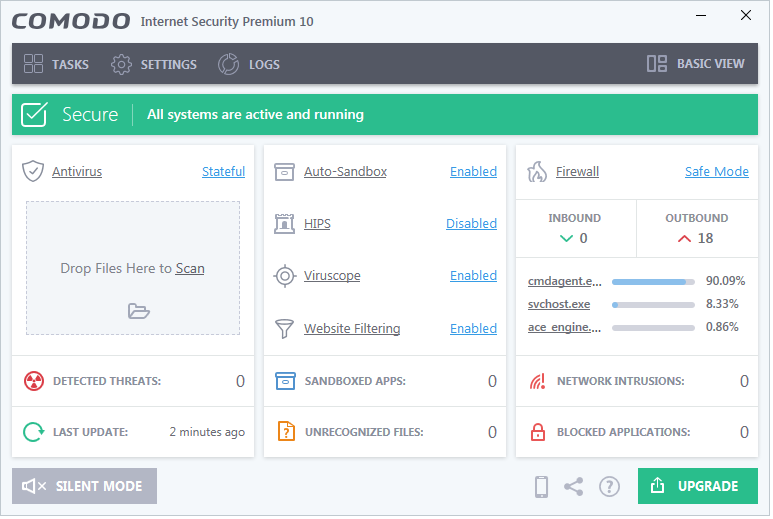Toggle Viruscope Enabled status
Image resolution: width=773 pixels, height=519 pixels.
coord(474,277)
